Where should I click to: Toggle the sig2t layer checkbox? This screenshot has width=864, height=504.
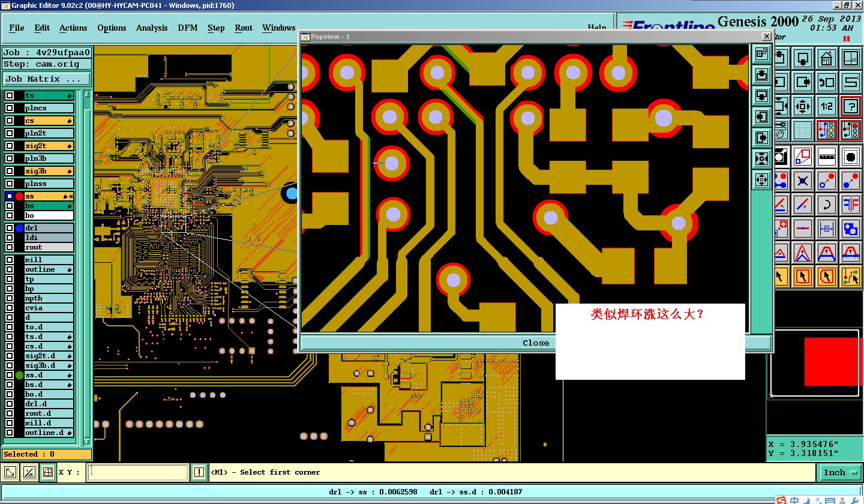(10, 146)
